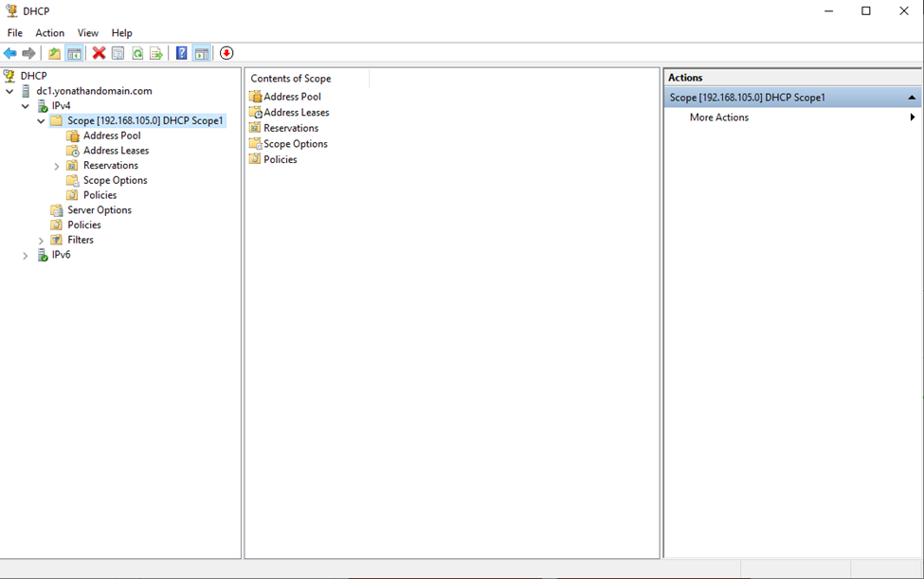Open the More Actions submenu arrow
The image size is (924, 579).
913,118
